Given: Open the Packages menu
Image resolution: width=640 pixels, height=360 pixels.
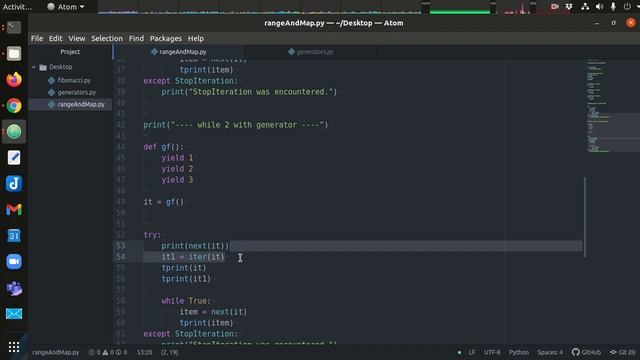Looking at the screenshot, I should pos(166,38).
